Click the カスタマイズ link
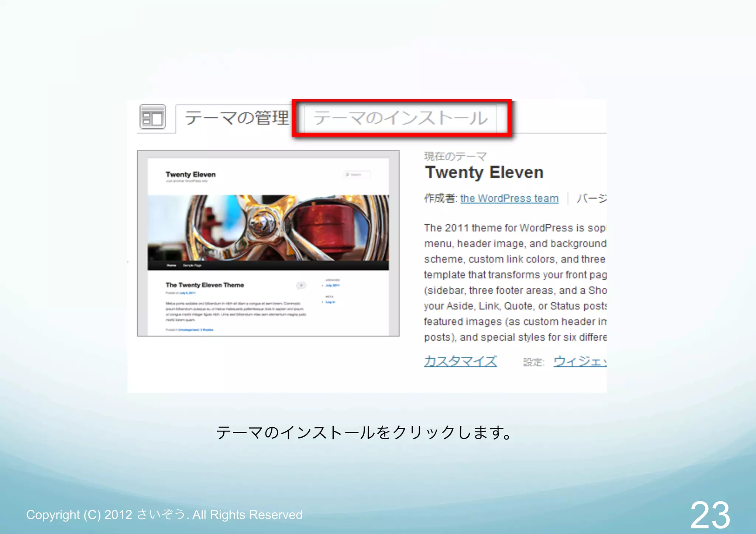Screen dimensions: 756x534 460,361
